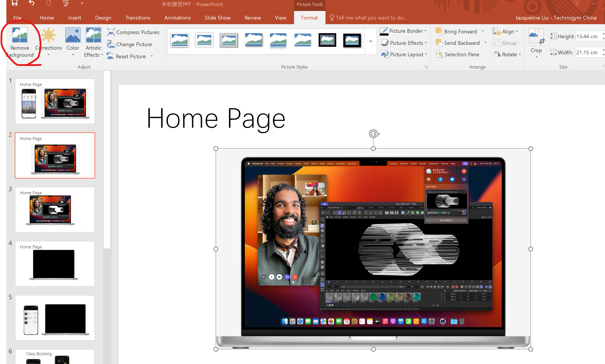This screenshot has height=364, width=605.
Task: Open the Animations ribbon tab
Action: point(177,18)
